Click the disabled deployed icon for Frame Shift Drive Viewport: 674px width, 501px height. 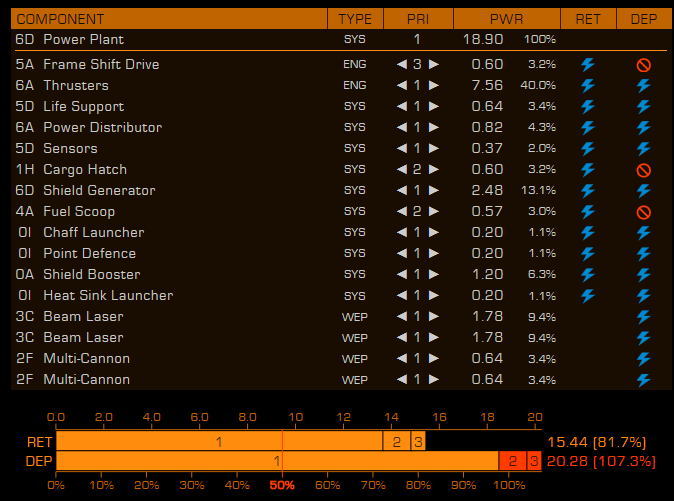coord(643,65)
